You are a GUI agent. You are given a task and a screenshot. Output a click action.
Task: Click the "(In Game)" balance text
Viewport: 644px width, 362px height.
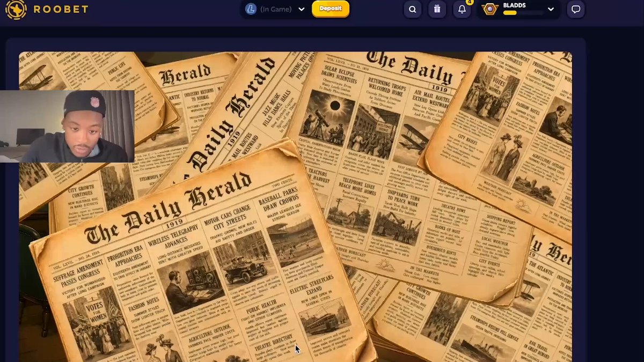pos(276,9)
